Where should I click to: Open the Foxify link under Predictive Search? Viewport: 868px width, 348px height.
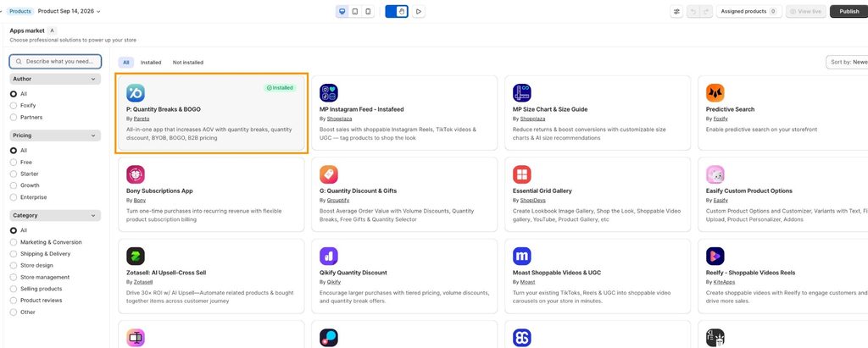(x=721, y=119)
